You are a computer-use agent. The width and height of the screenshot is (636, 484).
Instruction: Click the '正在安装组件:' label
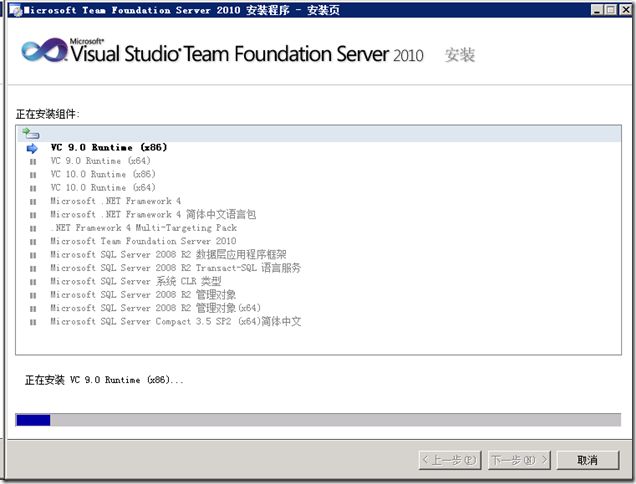point(48,114)
